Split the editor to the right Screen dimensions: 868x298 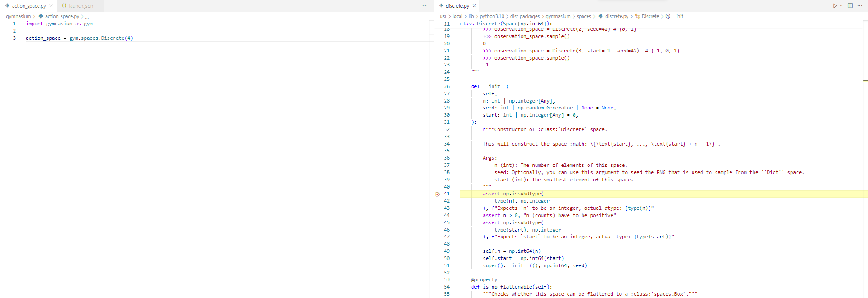(x=850, y=6)
